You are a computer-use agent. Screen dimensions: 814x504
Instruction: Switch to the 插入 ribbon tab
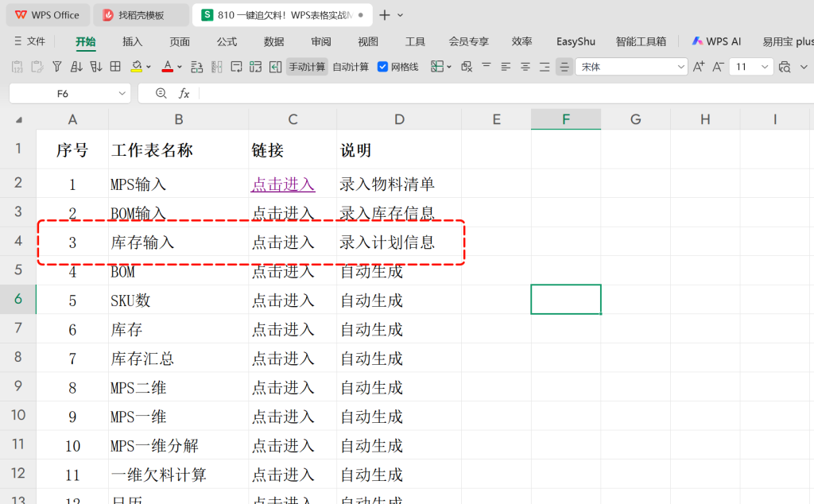133,41
